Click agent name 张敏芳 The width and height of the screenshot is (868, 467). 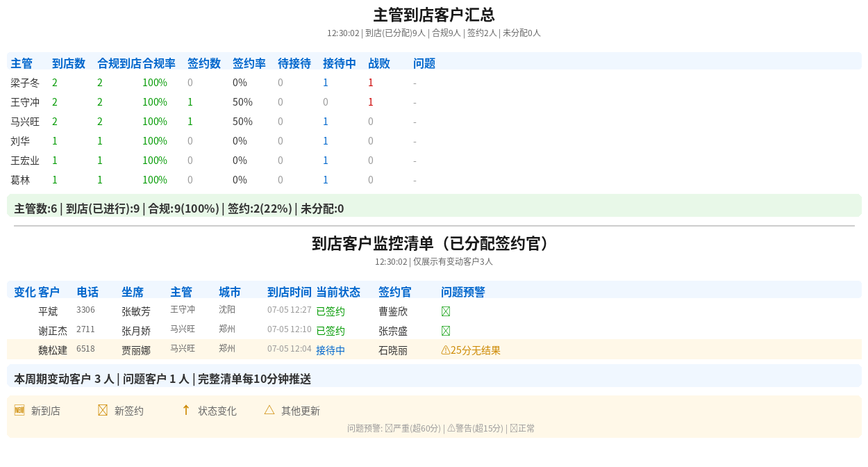coord(136,311)
